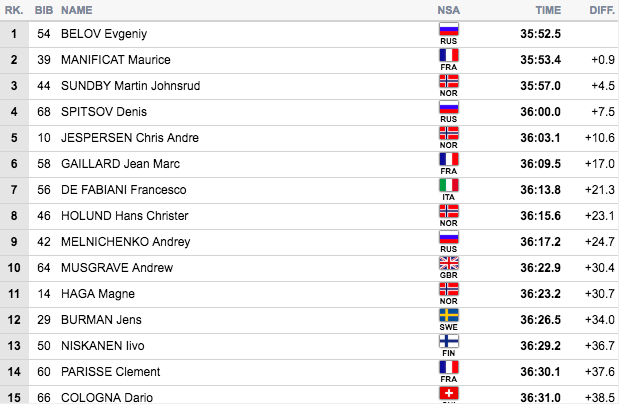Click the Italian flag for DE FABIANI Francesco

pos(449,185)
